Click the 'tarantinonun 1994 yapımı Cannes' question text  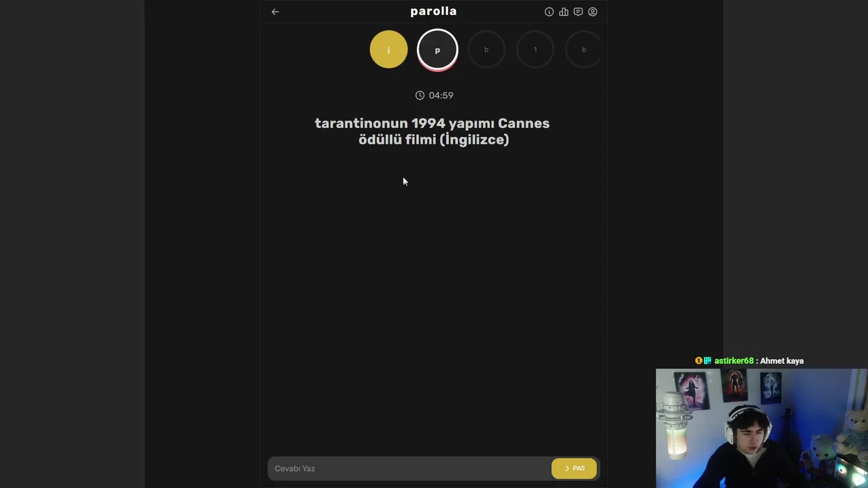click(x=432, y=123)
